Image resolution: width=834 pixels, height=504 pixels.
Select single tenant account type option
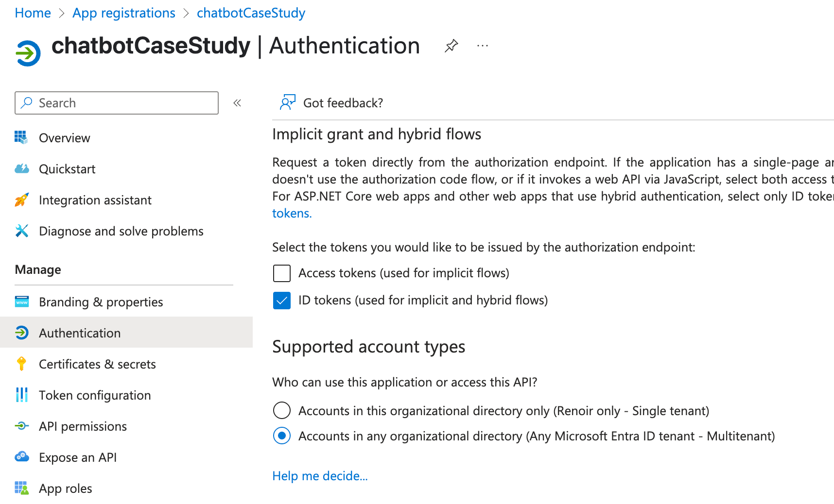point(281,410)
